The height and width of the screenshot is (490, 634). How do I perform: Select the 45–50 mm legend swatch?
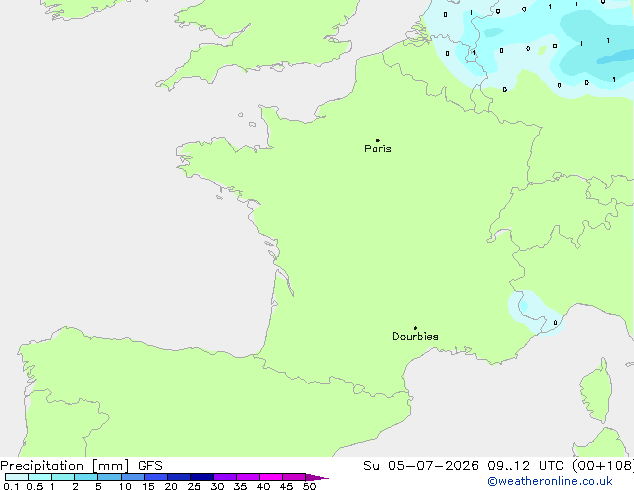294,477
